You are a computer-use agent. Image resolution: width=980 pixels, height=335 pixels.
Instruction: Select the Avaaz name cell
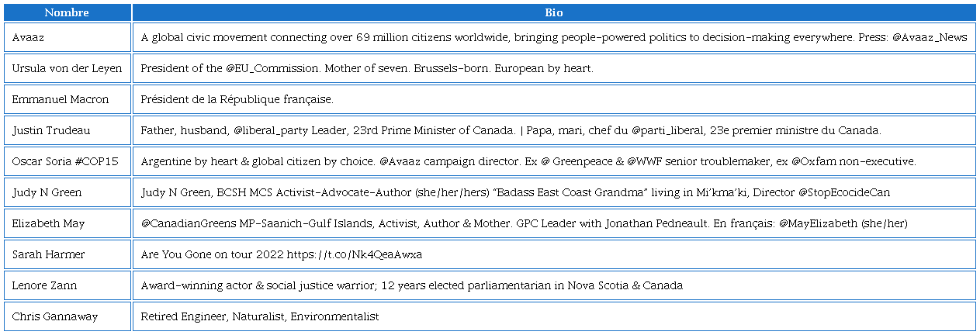click(67, 37)
